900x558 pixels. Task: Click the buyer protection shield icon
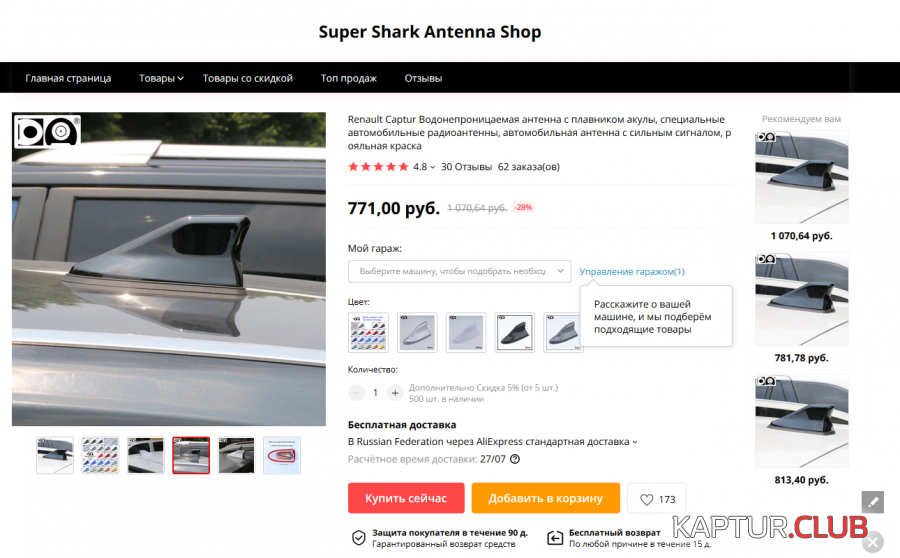tap(359, 538)
